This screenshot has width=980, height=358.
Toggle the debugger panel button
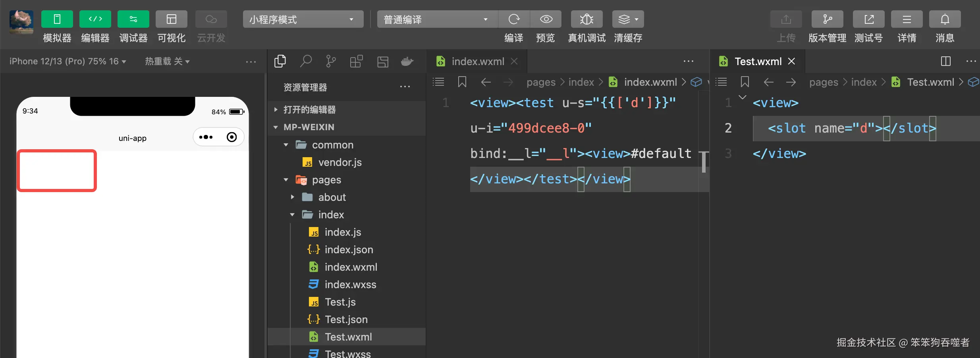133,19
